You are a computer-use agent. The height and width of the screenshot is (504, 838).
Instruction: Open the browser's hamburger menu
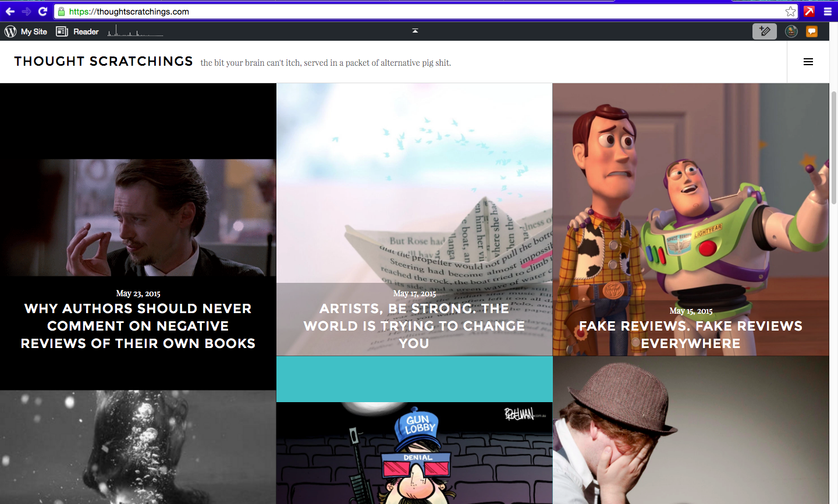(x=828, y=12)
